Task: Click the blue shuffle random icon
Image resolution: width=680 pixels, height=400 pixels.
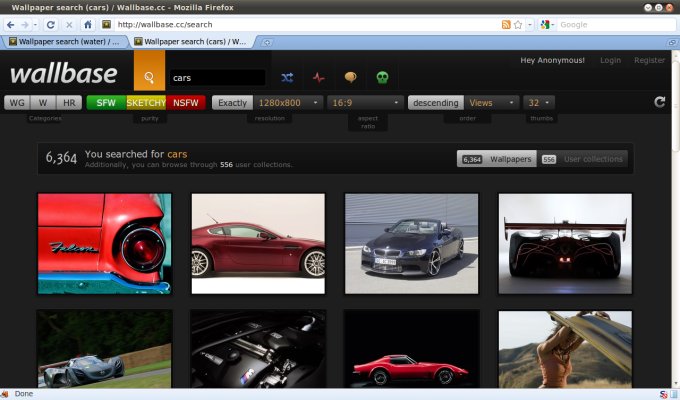Action: [x=287, y=77]
